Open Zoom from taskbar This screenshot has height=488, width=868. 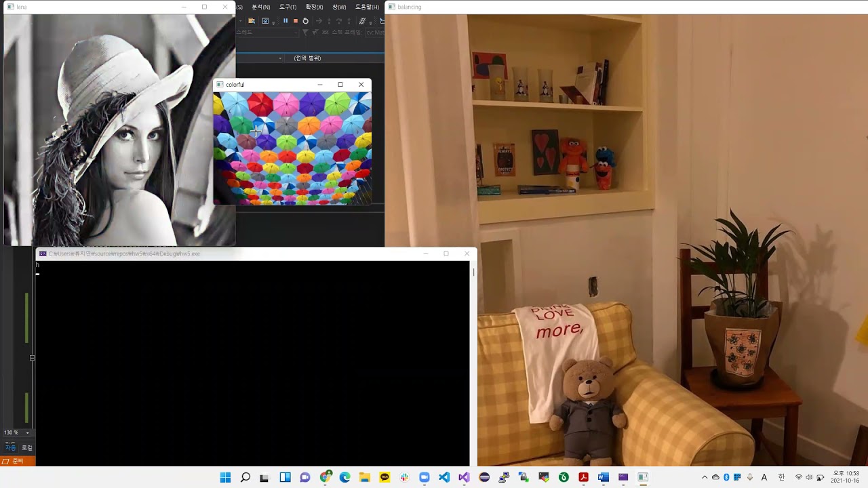coord(425,477)
